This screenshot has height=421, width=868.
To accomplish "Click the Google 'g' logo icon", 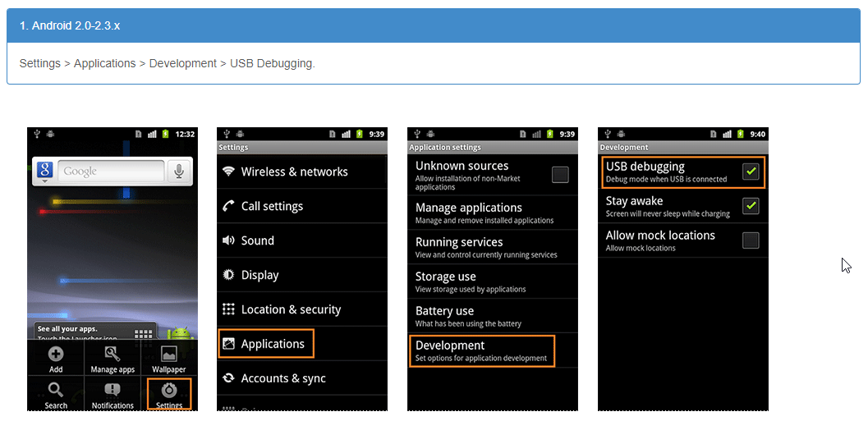I will (44, 171).
